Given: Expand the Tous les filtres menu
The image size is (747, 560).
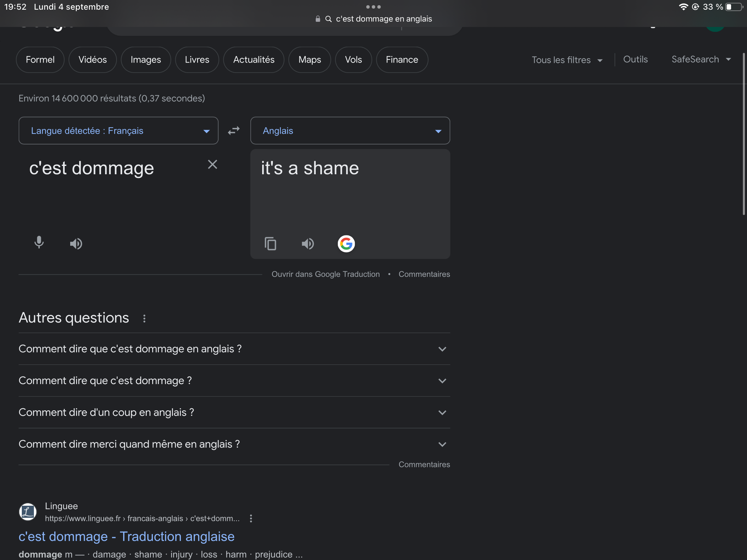Looking at the screenshot, I should [567, 60].
